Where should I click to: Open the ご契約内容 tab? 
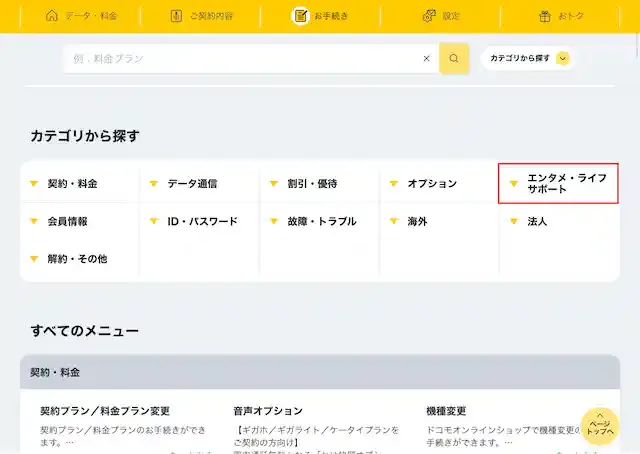tap(201, 16)
